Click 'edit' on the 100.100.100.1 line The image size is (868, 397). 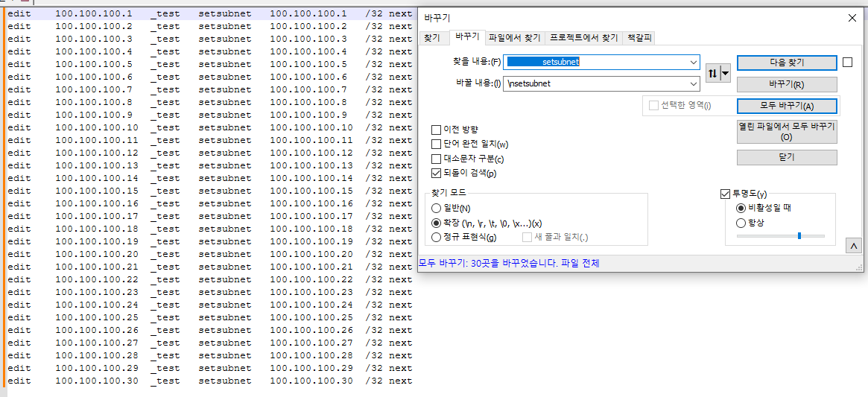[19, 13]
